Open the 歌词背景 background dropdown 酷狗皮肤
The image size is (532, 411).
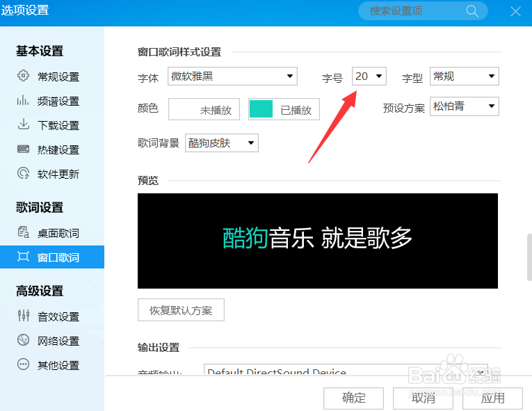click(222, 143)
